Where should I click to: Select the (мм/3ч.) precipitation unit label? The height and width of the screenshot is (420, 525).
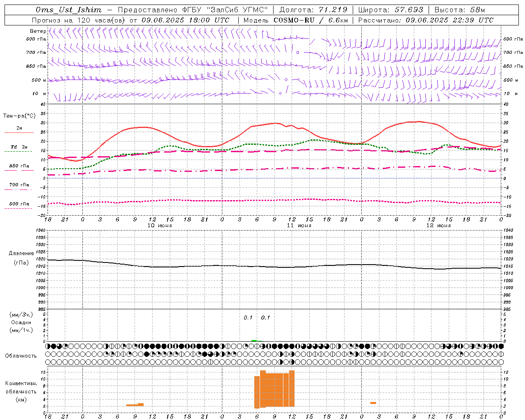click(21, 315)
